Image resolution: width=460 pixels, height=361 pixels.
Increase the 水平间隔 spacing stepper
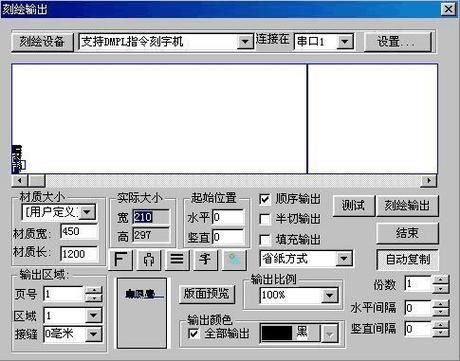(x=441, y=304)
